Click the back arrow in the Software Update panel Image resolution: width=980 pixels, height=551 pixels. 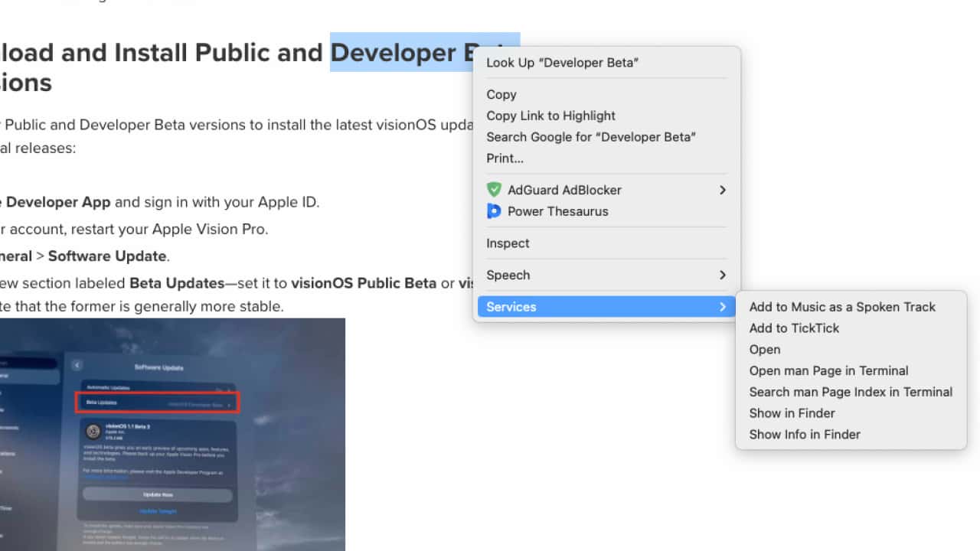pos(77,364)
